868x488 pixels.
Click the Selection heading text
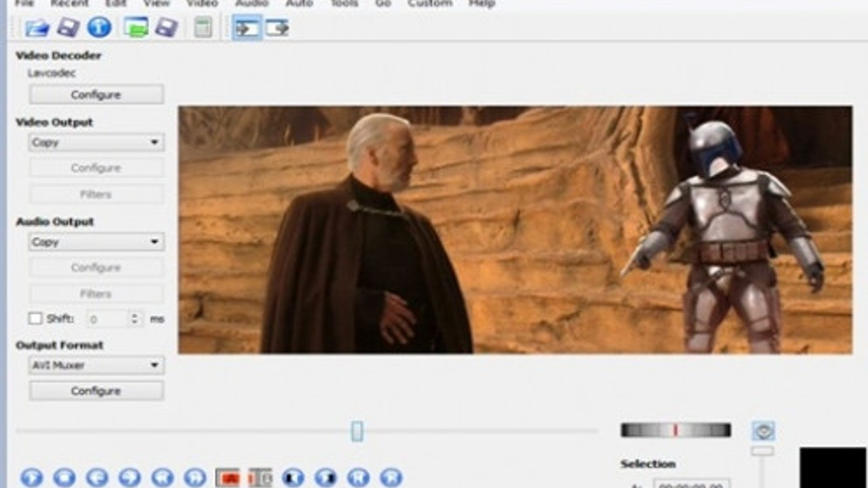[x=648, y=464]
